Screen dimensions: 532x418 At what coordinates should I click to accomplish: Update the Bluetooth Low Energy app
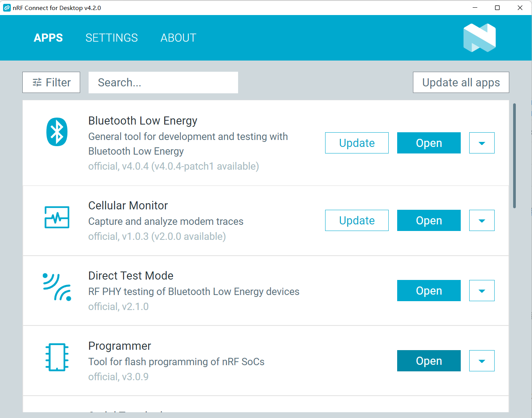[x=357, y=143]
